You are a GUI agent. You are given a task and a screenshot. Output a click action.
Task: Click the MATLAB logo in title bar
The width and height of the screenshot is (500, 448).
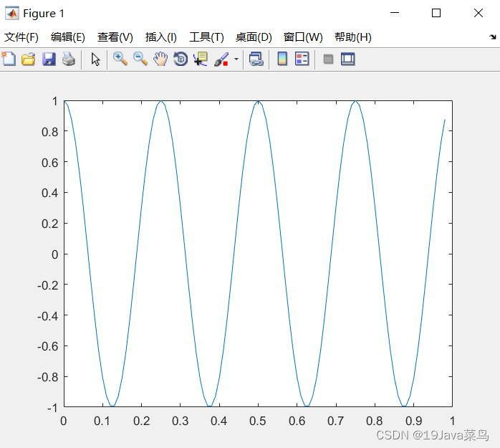pos(11,13)
